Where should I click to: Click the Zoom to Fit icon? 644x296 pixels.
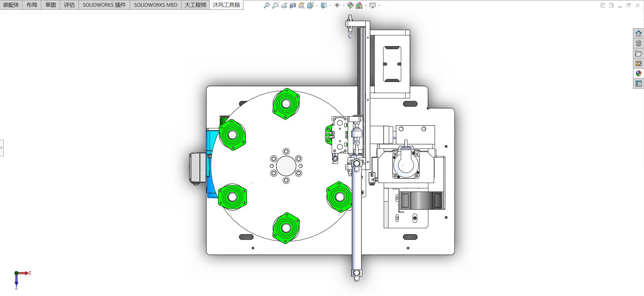tap(267, 5)
